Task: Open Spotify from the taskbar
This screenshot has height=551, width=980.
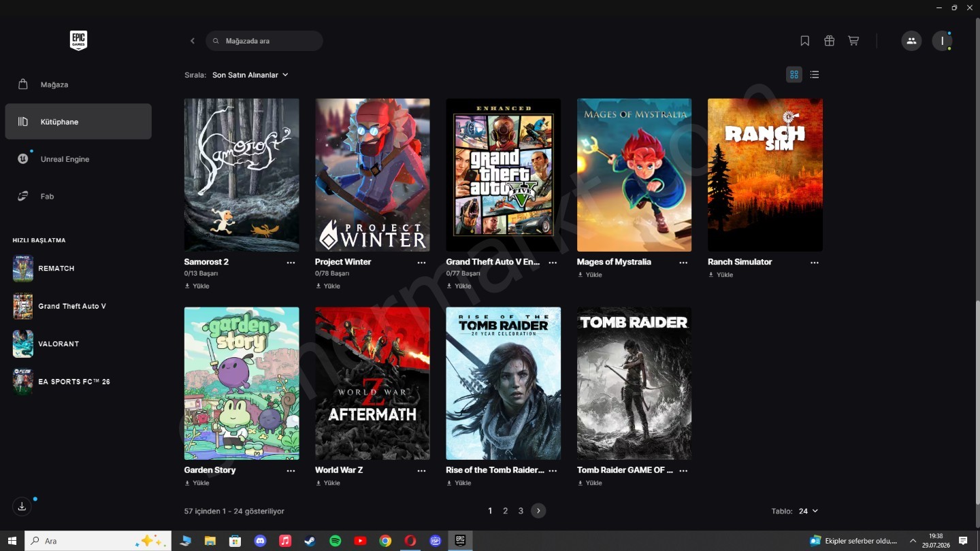Action: [335, 541]
